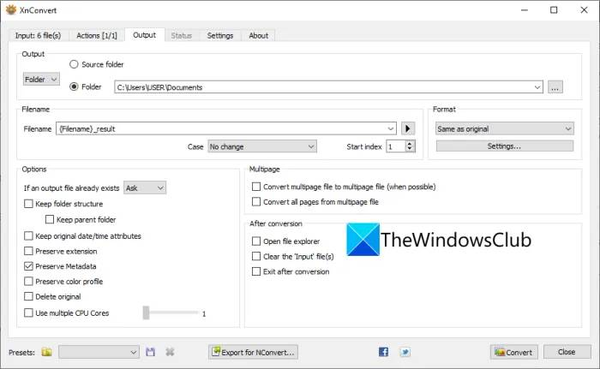The image size is (600, 369).
Task: Check Convert multipage file to multipage file
Action: (x=256, y=187)
